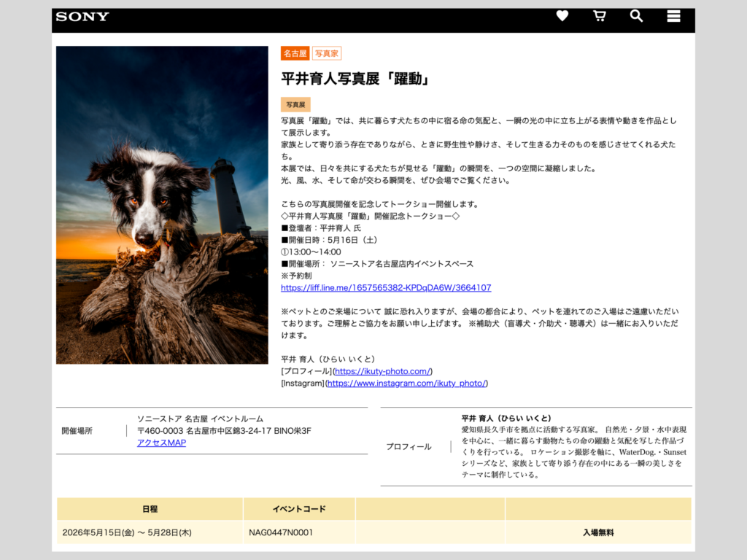747x560 pixels.
Task: Open the shopping cart
Action: pos(600,16)
